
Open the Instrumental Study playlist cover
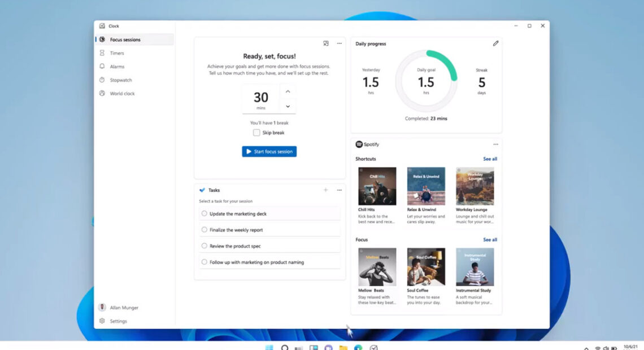[475, 266]
